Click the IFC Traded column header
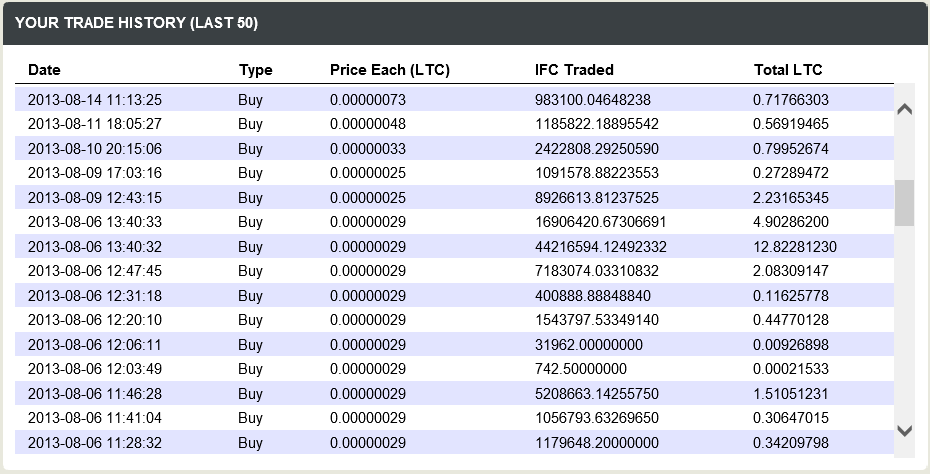 [574, 70]
